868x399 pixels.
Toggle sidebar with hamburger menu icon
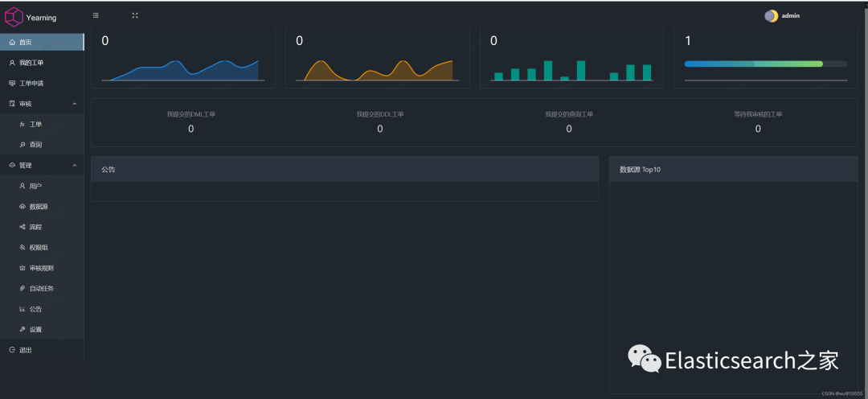[96, 15]
